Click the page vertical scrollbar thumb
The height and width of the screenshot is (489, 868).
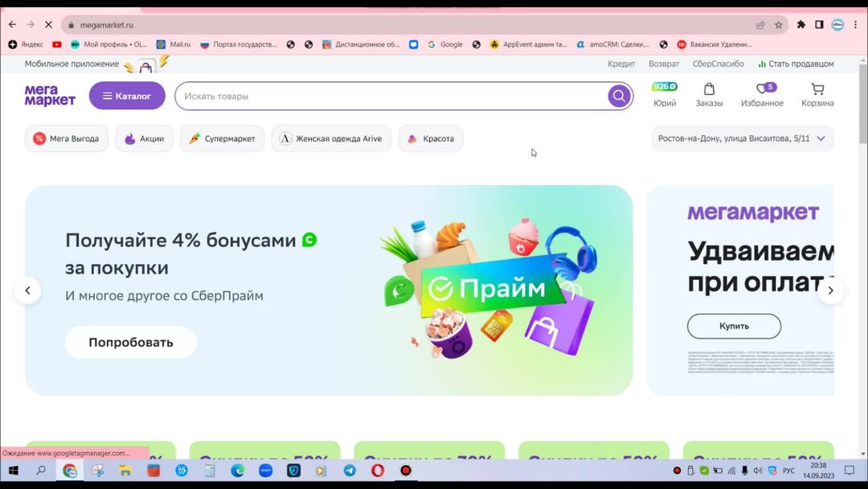point(863,105)
